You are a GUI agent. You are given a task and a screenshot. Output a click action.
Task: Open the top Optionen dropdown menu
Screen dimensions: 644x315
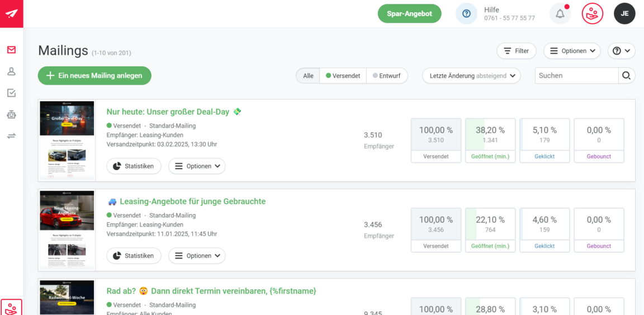pos(572,51)
